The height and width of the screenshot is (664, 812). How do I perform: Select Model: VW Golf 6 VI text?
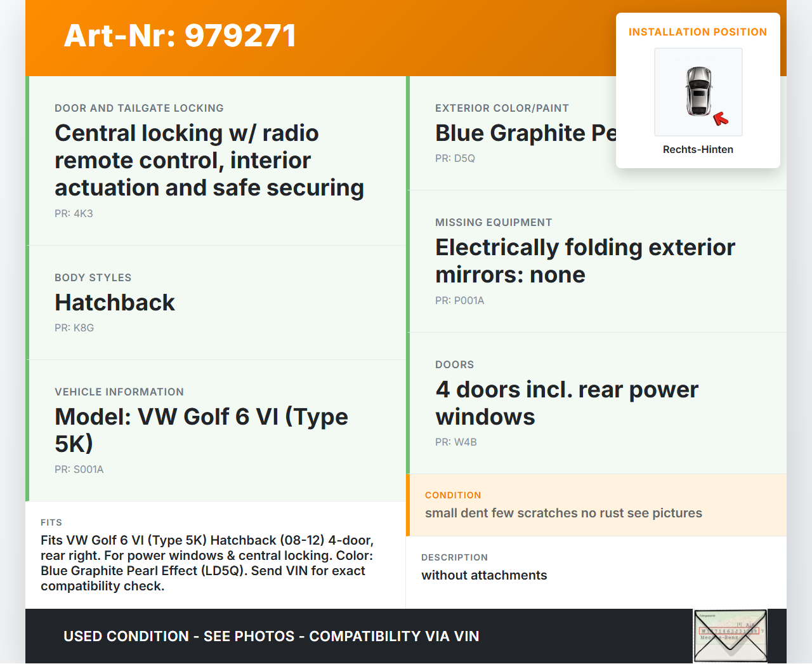click(201, 430)
